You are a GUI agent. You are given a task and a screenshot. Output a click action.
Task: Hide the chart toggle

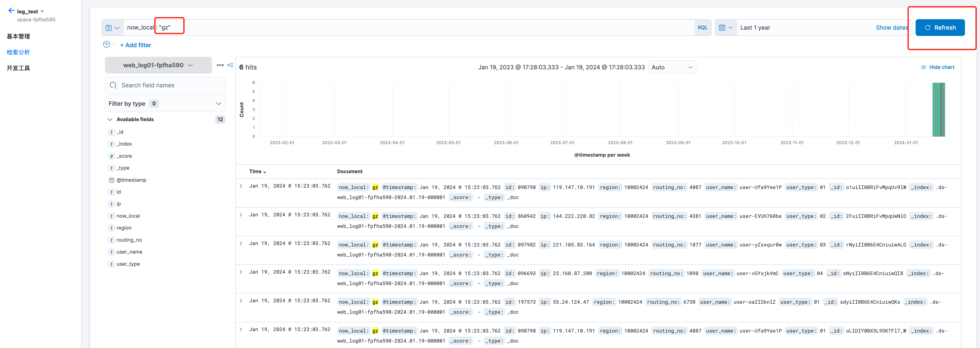937,67
